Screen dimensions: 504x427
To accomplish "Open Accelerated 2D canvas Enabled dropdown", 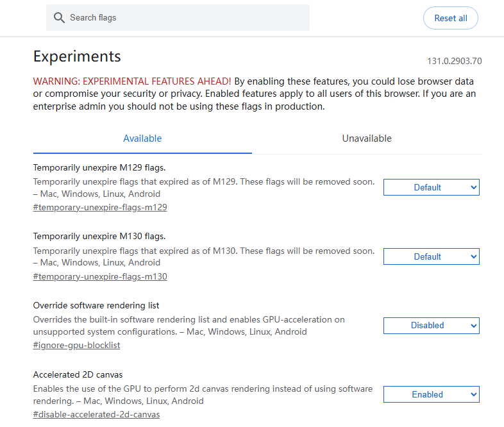I will (431, 394).
